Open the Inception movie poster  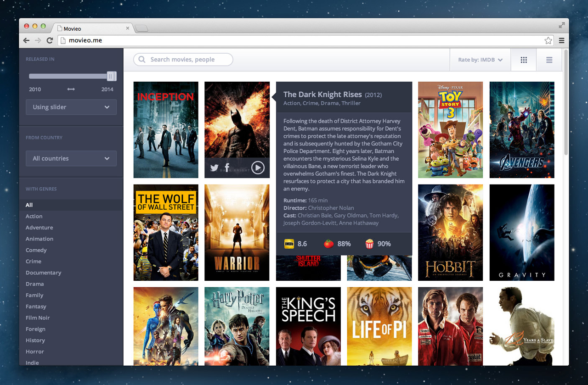[165, 129]
